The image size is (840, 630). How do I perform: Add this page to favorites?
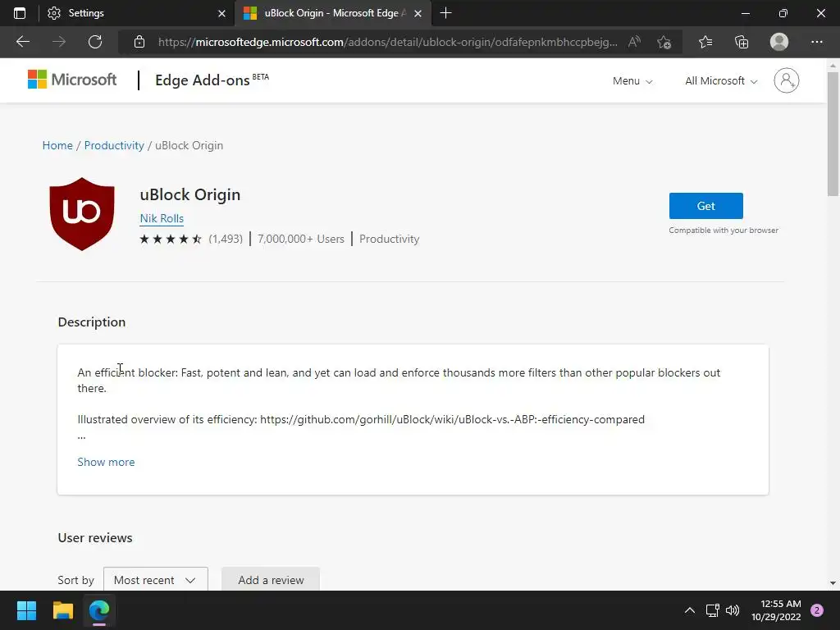point(664,42)
